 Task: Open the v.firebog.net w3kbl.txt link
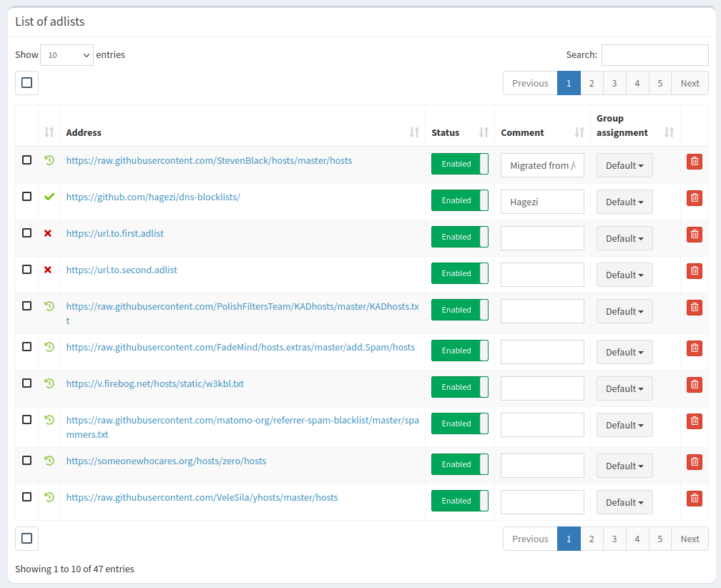click(x=154, y=383)
